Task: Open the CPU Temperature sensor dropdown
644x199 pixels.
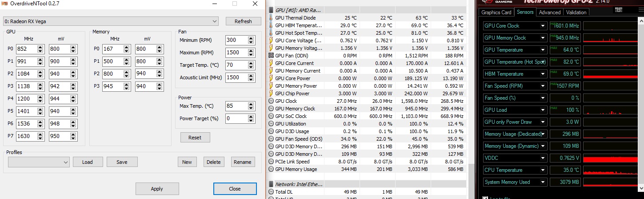Action: [543, 170]
